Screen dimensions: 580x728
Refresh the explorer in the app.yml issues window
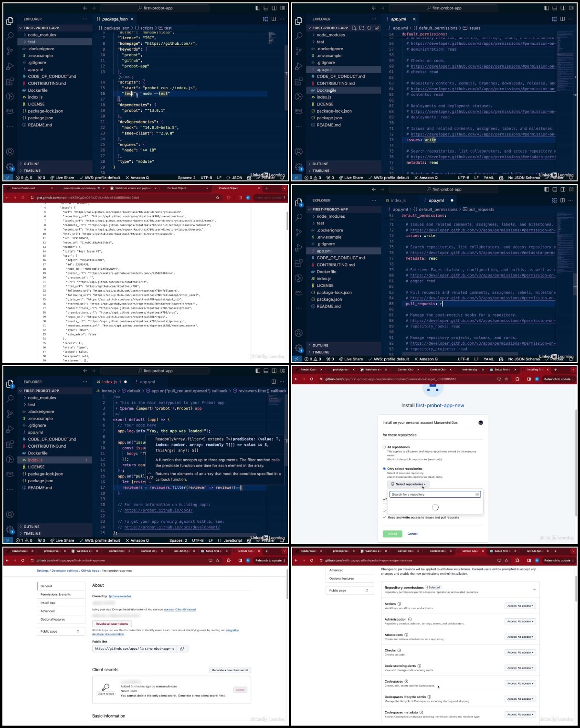[369, 28]
